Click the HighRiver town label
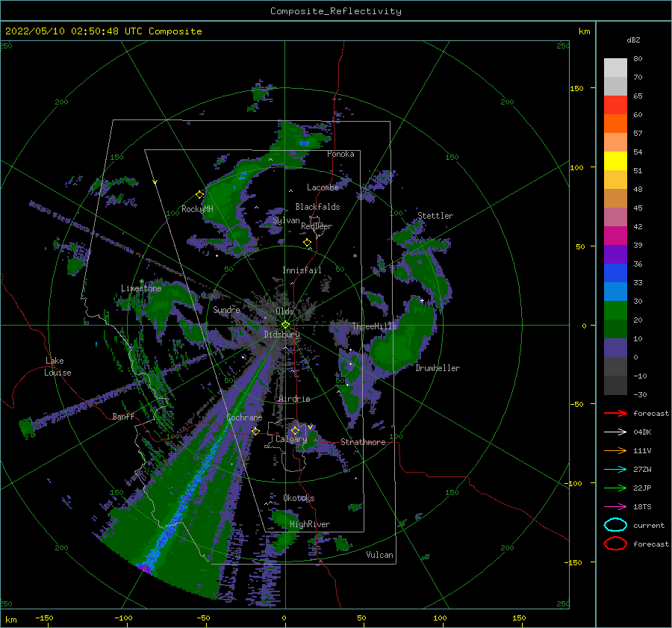The image size is (672, 628). click(310, 524)
